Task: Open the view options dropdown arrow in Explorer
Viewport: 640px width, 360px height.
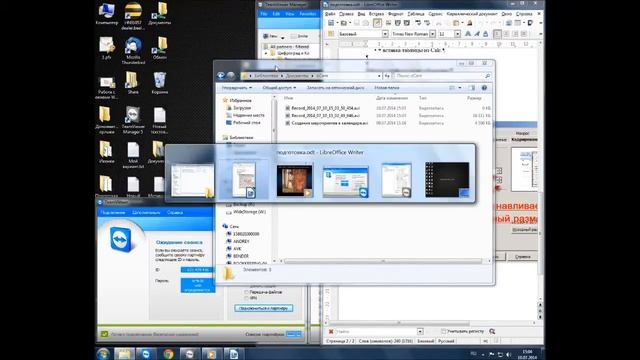Action: click(460, 88)
